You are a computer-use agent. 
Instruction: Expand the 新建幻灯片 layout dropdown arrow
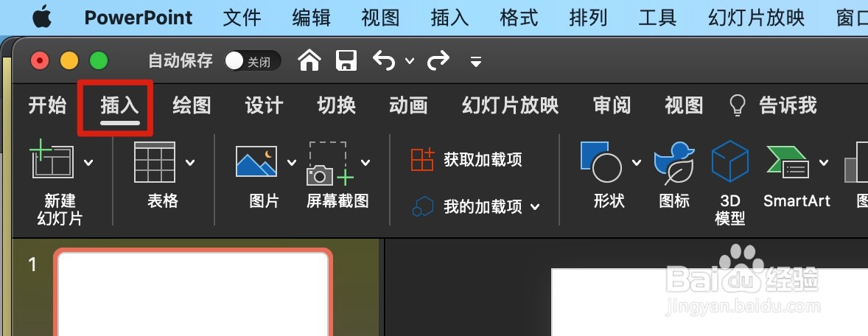tap(88, 162)
